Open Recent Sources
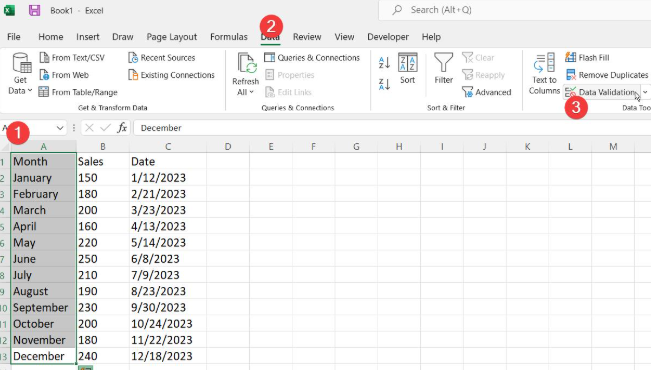653x370 pixels. click(x=162, y=58)
